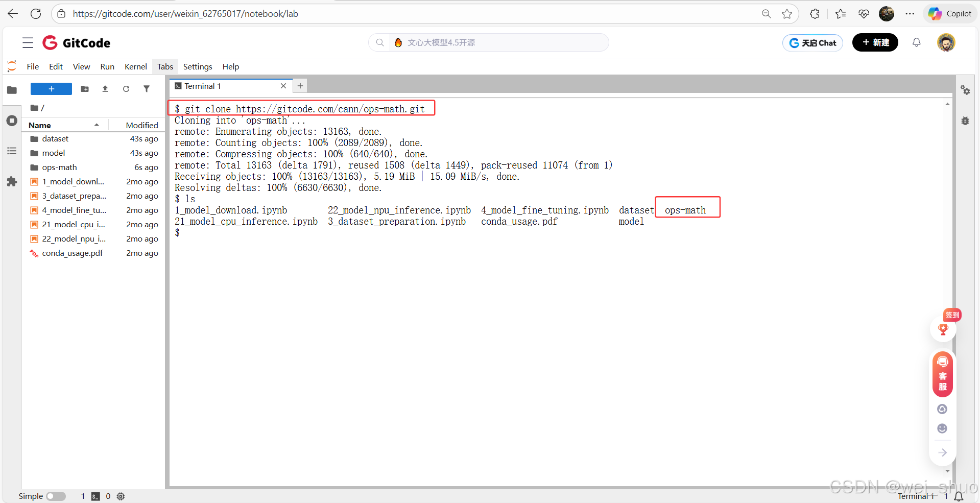The height and width of the screenshot is (503, 980).
Task: Close the Terminal 1 tab
Action: click(283, 86)
